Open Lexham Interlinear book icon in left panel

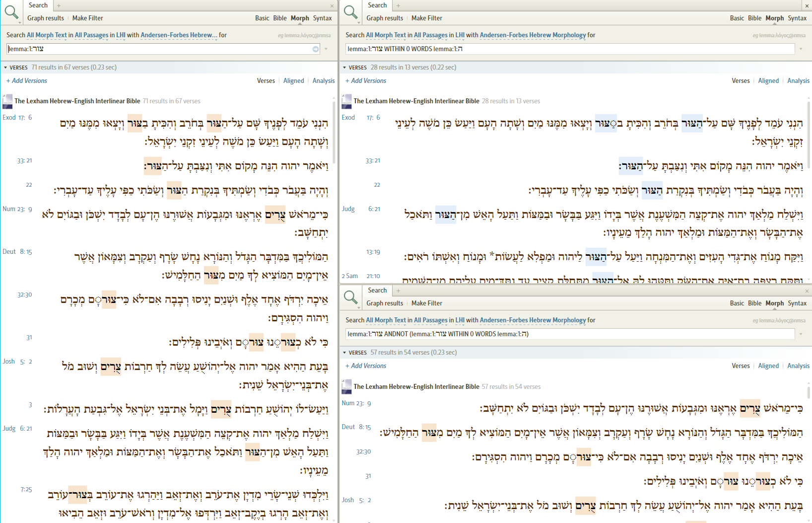7,101
